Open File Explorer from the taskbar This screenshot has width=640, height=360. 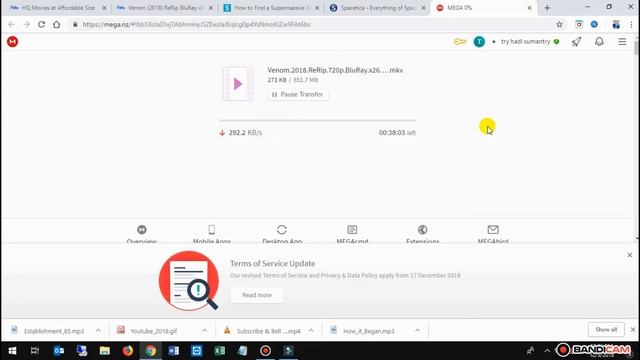click(104, 351)
